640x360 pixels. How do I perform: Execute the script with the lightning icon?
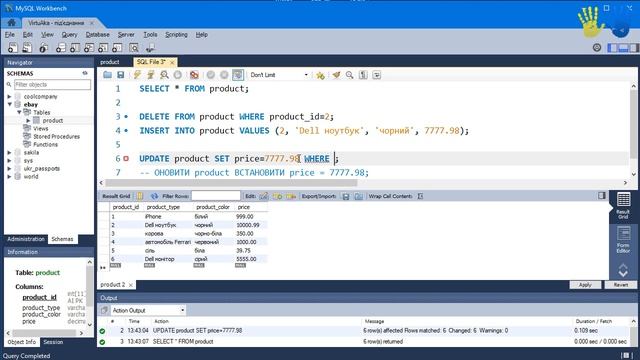click(x=137, y=75)
